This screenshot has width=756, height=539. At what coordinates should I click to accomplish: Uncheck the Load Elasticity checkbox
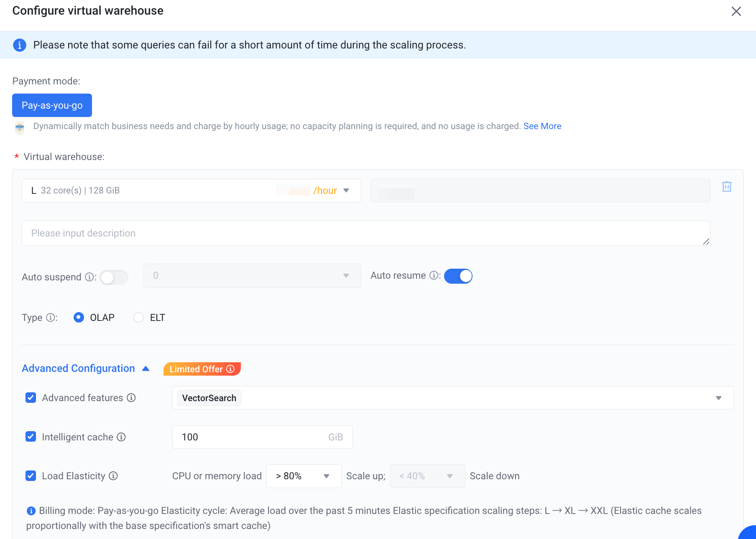point(31,476)
